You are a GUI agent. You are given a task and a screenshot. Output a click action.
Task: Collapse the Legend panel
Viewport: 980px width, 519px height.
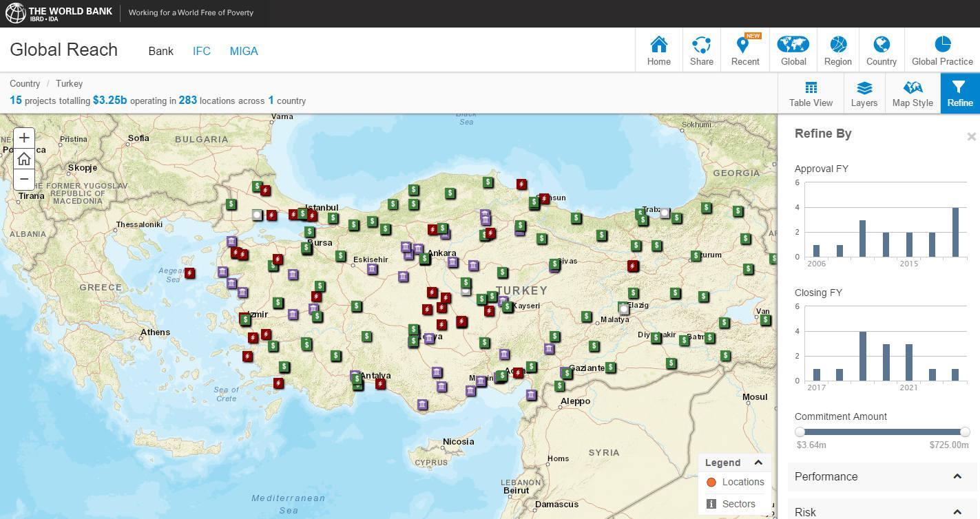(x=758, y=463)
